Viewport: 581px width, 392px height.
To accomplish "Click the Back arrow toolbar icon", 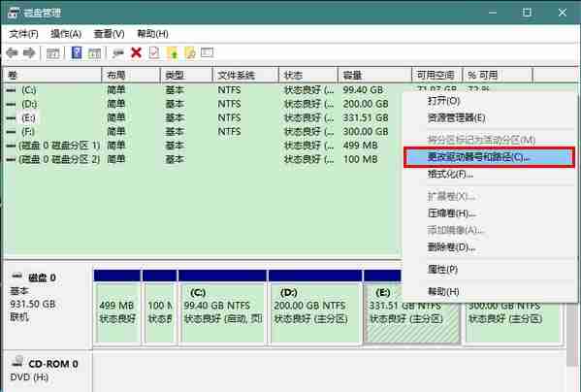I will [13, 52].
